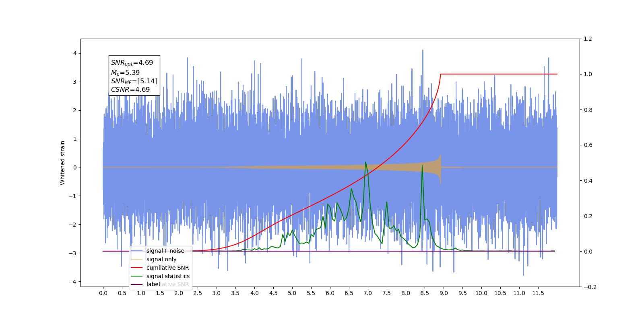Click the x-axis tick label 0.0
The image size is (644, 322).
point(103,293)
